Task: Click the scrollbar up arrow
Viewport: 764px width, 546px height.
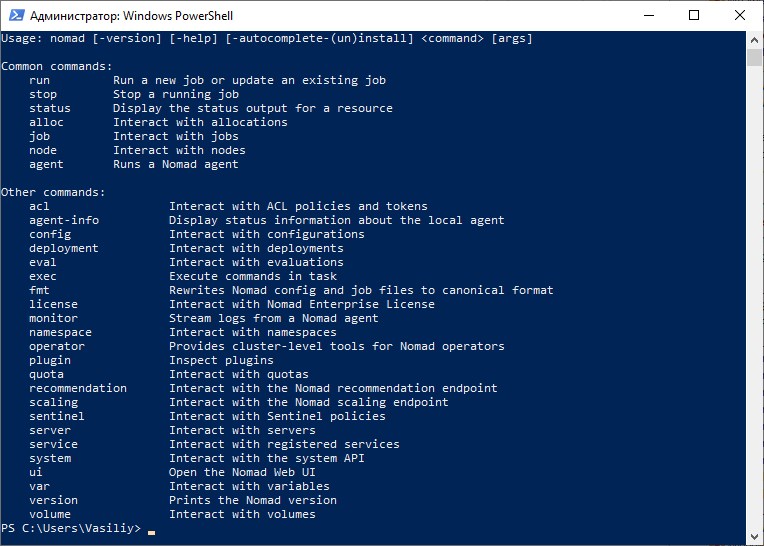Action: point(755,39)
